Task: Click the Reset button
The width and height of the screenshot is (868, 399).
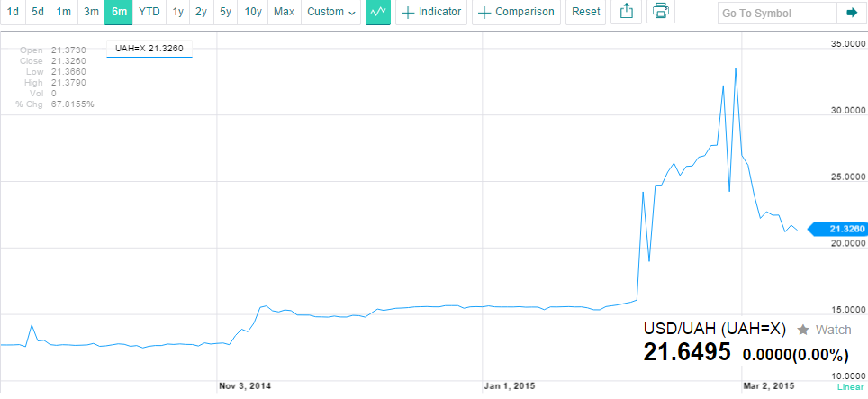Action: pyautogui.click(x=585, y=13)
